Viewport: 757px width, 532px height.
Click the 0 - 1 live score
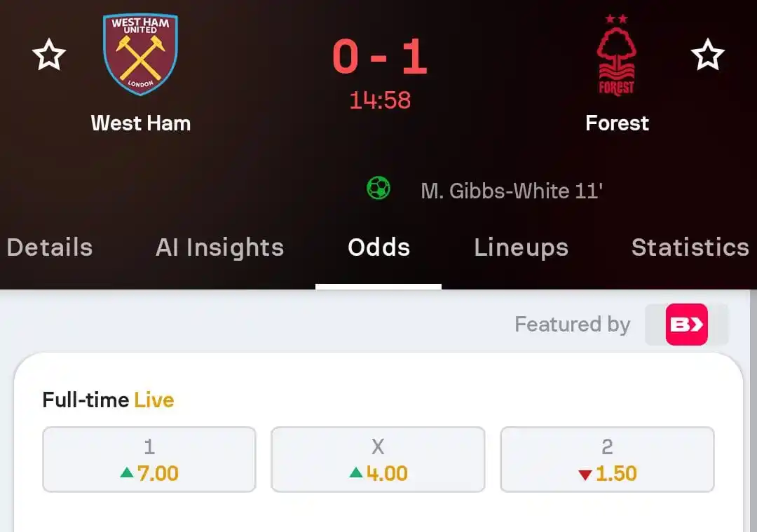(379, 57)
